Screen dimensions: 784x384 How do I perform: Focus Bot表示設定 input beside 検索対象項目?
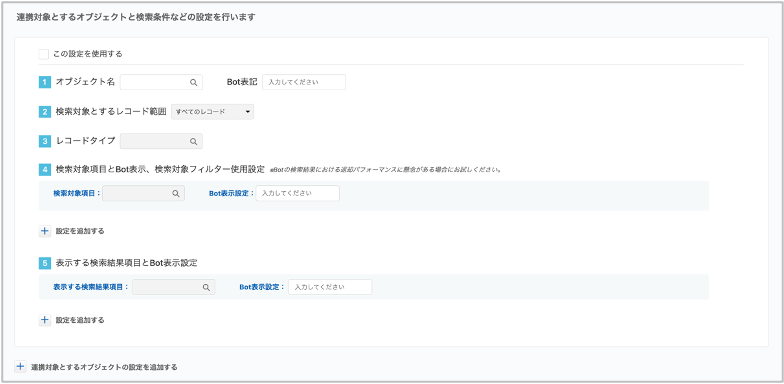[x=298, y=194]
